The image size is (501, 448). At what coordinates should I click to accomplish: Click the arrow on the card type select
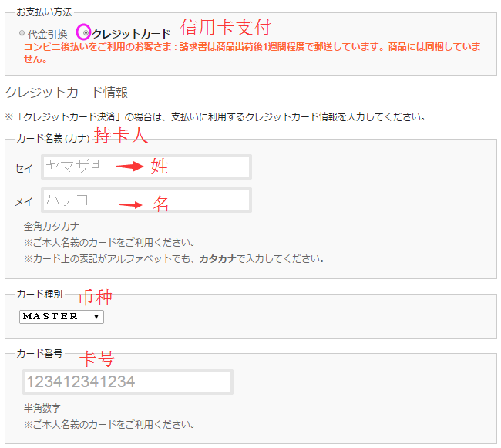96,316
